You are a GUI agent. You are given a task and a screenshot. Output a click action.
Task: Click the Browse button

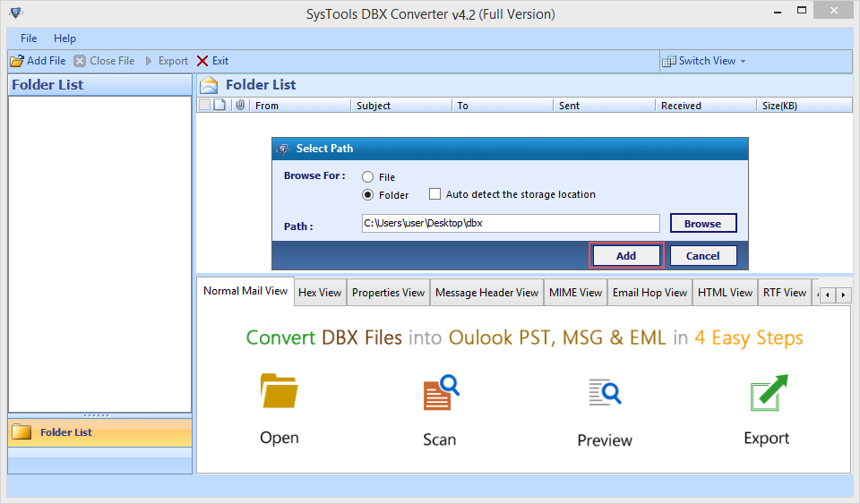click(x=703, y=223)
